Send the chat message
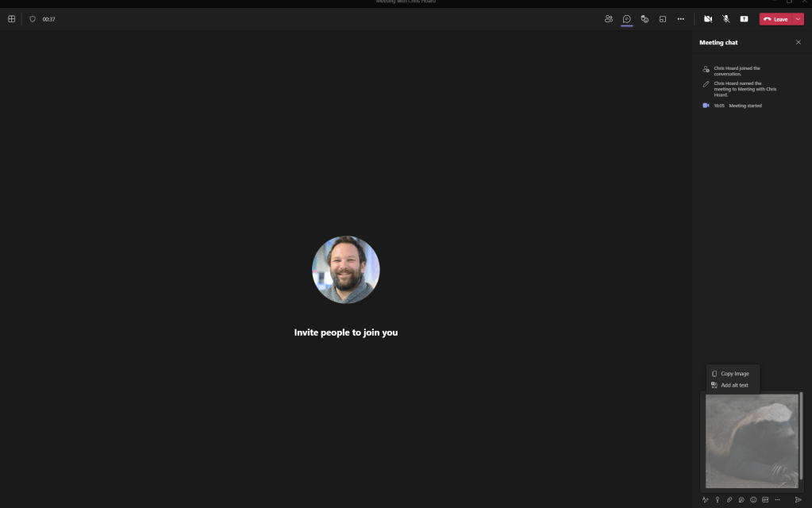 pyautogui.click(x=798, y=500)
